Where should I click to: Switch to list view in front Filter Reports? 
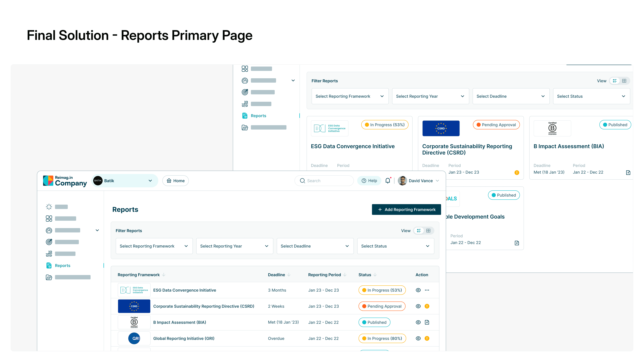(x=419, y=231)
